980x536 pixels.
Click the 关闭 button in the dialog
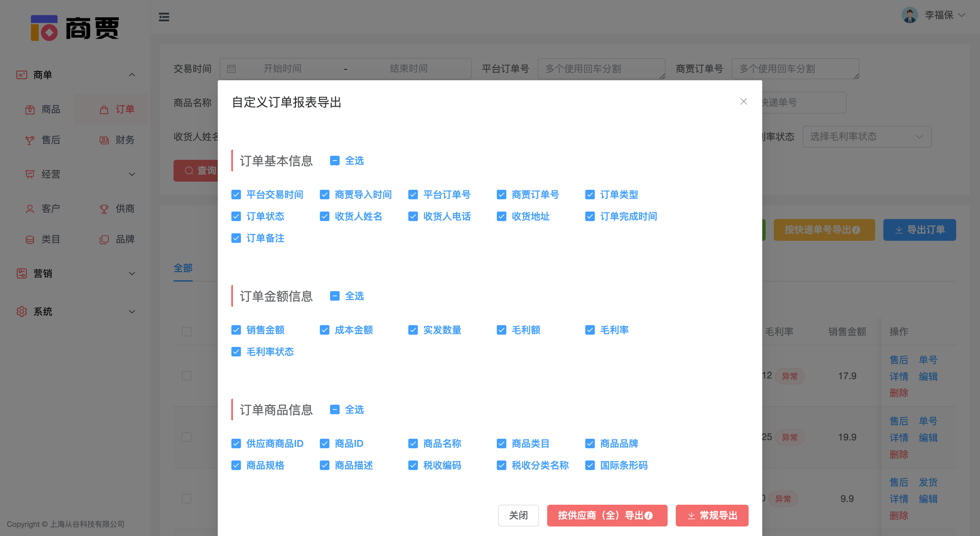(x=518, y=516)
